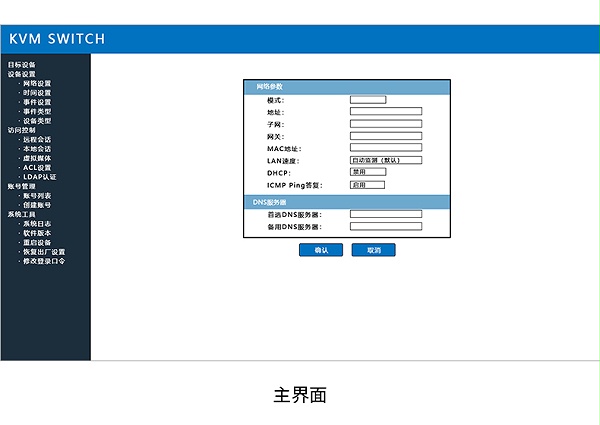Select the 系统工具 sidebar section
This screenshot has height=425, width=600.
pos(21,214)
